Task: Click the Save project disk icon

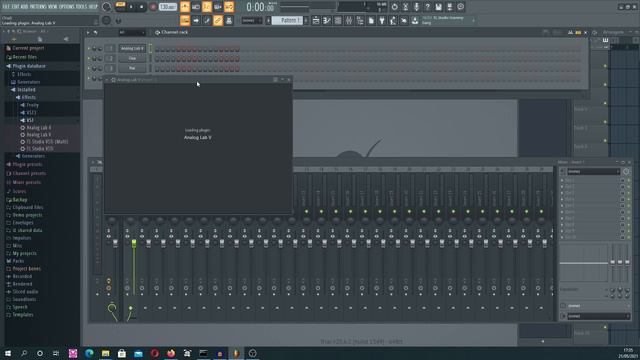Action: pos(438,7)
